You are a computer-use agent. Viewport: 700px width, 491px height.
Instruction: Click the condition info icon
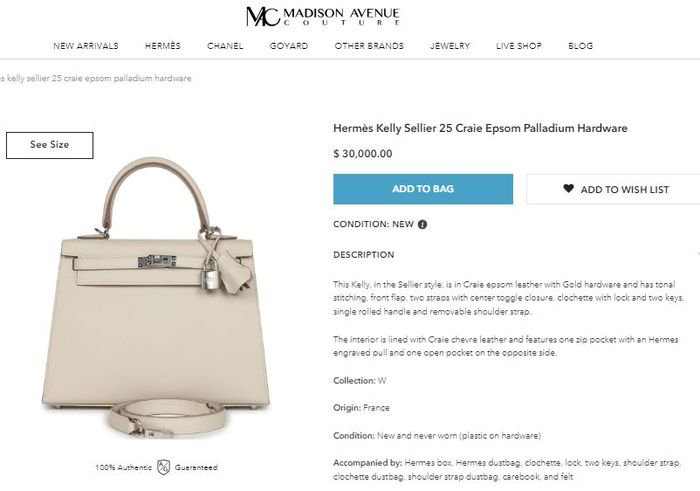tap(422, 225)
